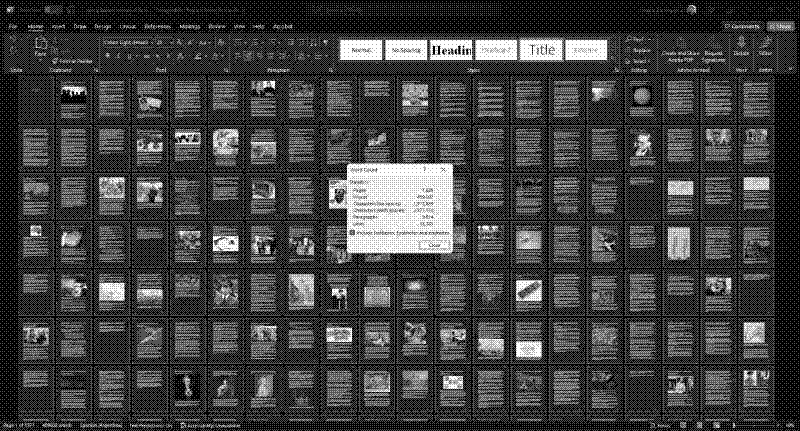
Task: Click the Undo icon
Action: 12,39
